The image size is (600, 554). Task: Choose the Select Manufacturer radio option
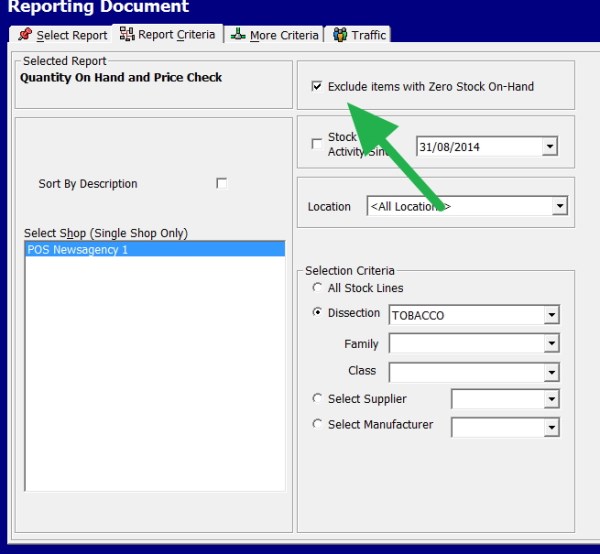tap(317, 424)
